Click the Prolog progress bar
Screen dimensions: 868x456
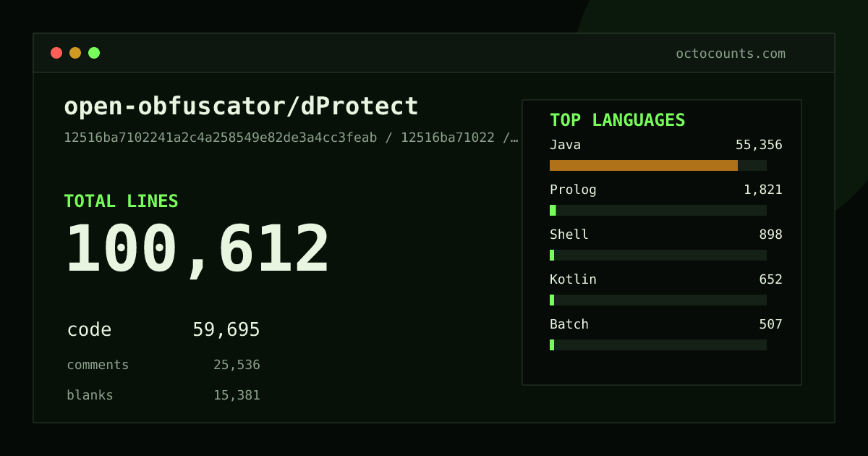[x=658, y=210]
